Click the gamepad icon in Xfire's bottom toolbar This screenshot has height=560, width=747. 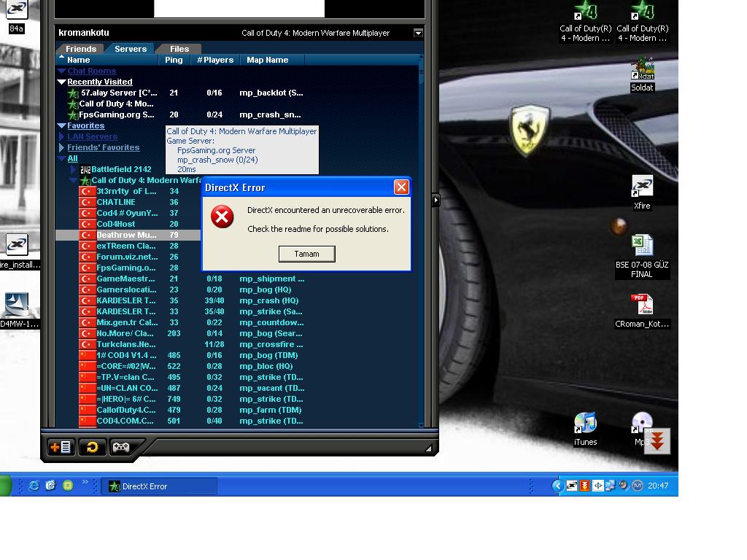point(121,447)
